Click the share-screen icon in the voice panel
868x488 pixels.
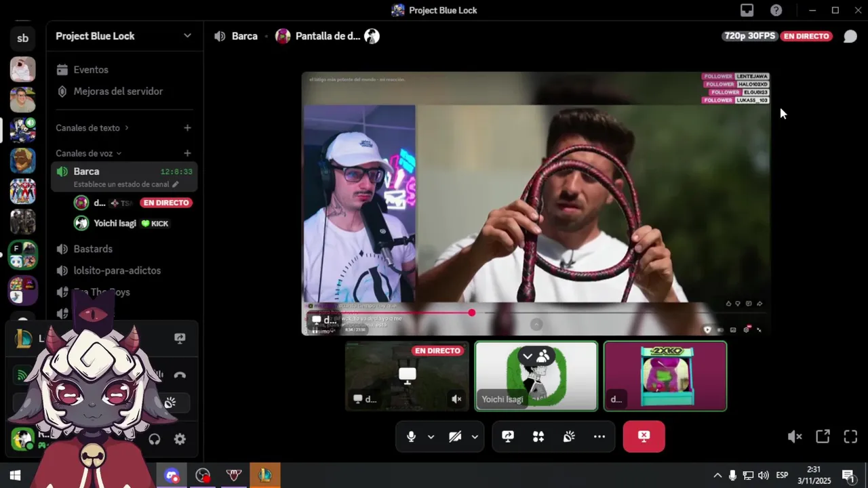[x=180, y=338]
